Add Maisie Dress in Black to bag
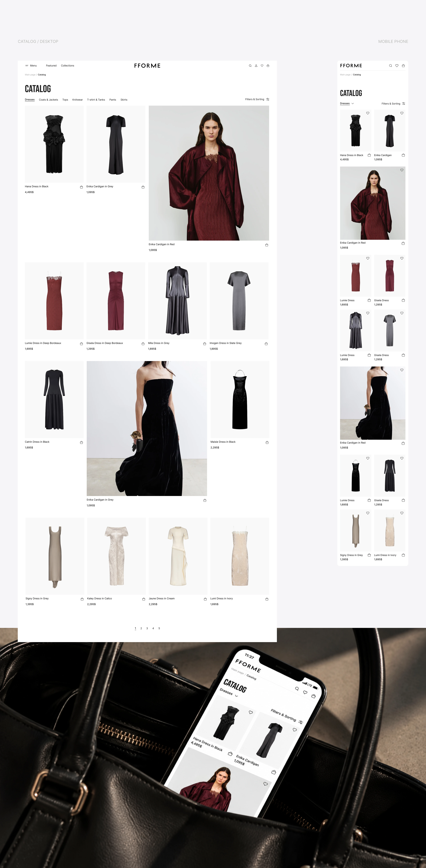Image resolution: width=426 pixels, height=868 pixels. click(x=267, y=442)
